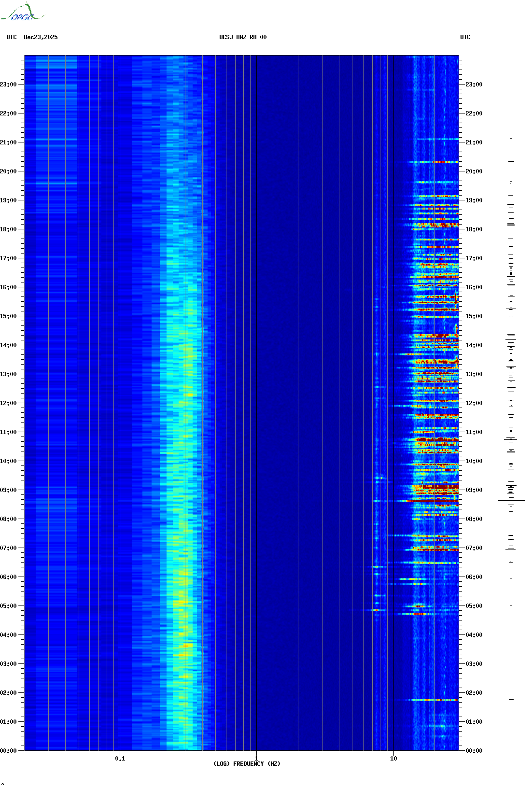
Task: Click the (LOG) FREQUENCY (HZ) axis label
Action: 247,763
